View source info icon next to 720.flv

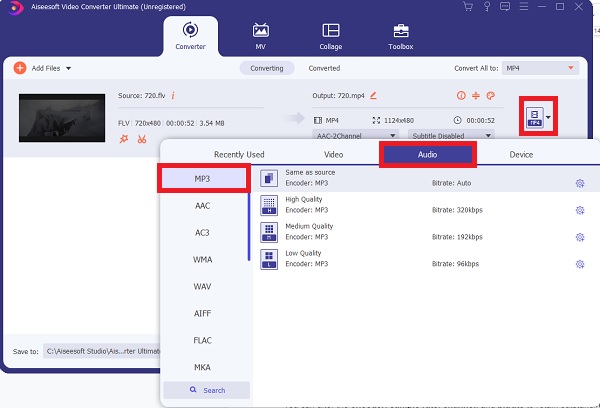point(173,96)
